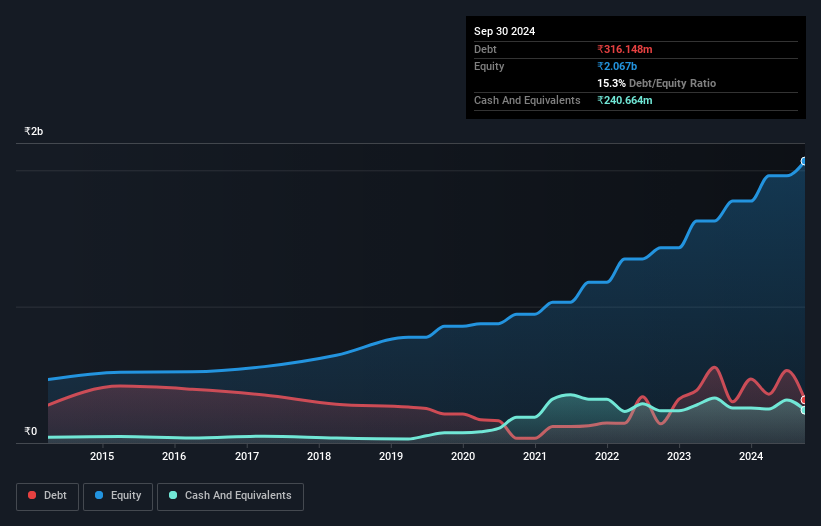Click the ₹2b y-axis label
This screenshot has height=526, width=821.
pyautogui.click(x=34, y=131)
